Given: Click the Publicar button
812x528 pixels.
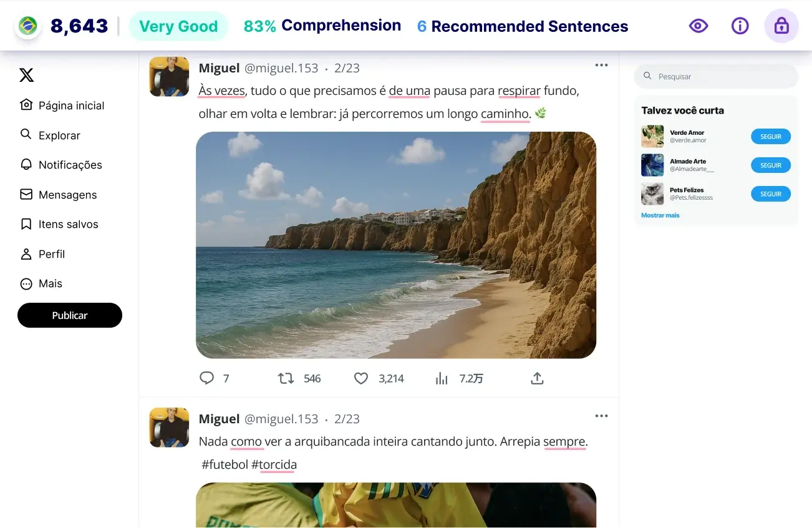Looking at the screenshot, I should point(70,315).
